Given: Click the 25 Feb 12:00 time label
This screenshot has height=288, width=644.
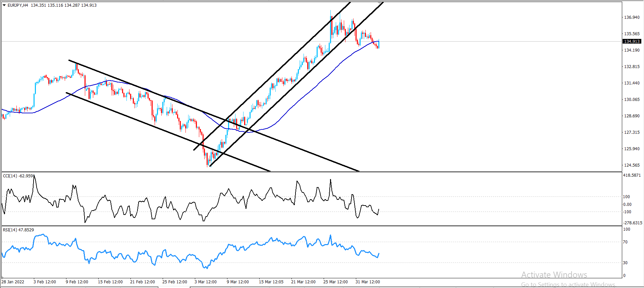Looking at the screenshot, I should 175,282.
